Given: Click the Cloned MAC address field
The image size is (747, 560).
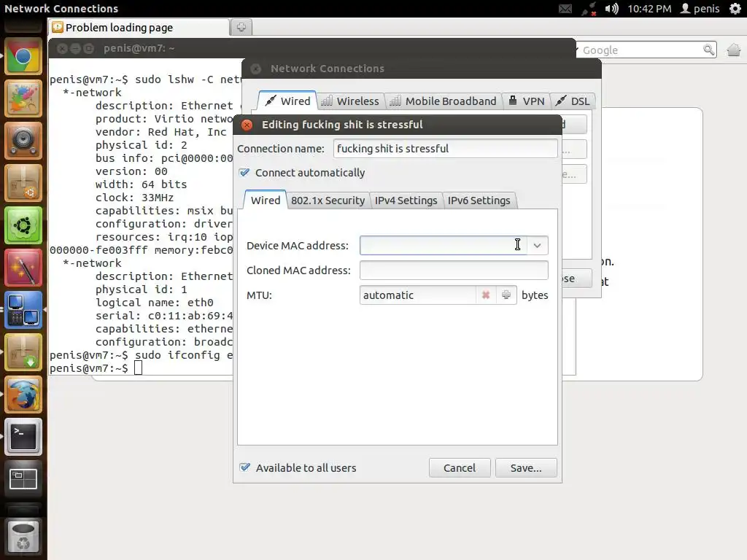Looking at the screenshot, I should point(454,270).
